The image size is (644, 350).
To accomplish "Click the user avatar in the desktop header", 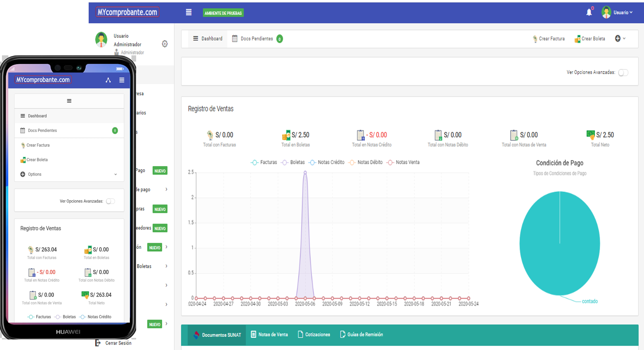I will (x=606, y=12).
